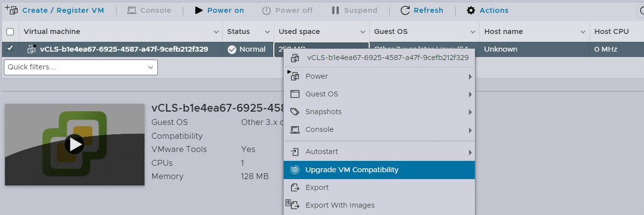Expand the Host name column dropdown arrow
The image size is (644, 215).
tap(584, 31)
